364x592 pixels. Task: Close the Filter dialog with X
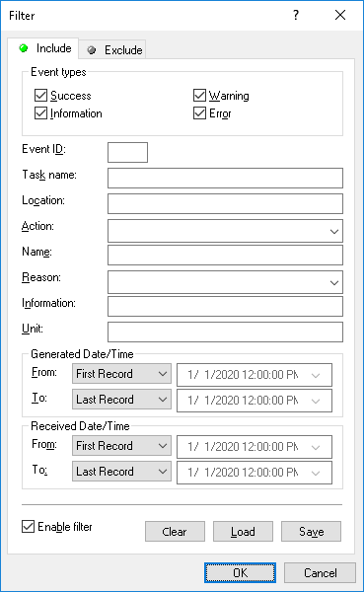[340, 15]
